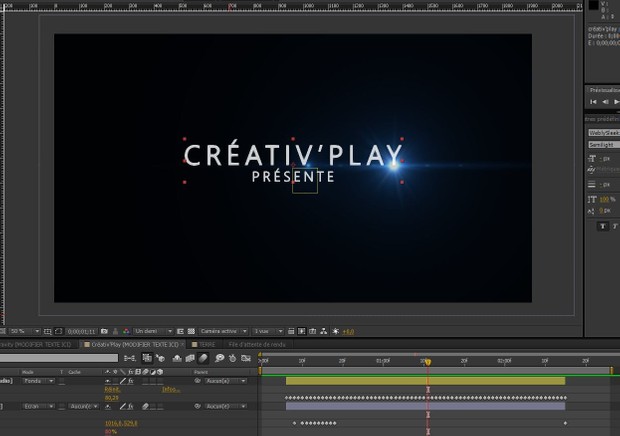620x436 pixels.
Task: Click the current time indicator on timeline
Action: (x=428, y=362)
